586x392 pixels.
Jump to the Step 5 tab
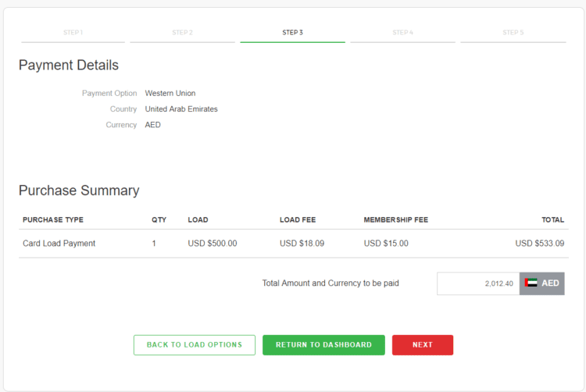(x=513, y=33)
